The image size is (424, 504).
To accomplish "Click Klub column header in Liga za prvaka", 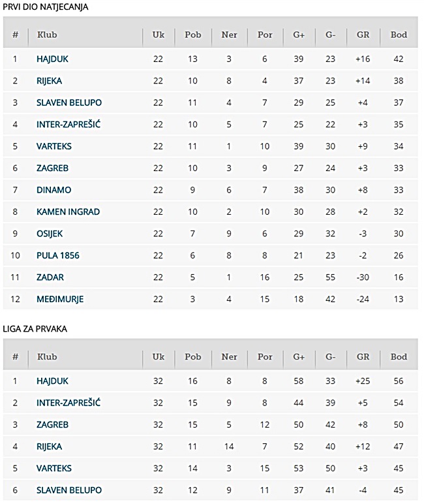I will click(x=47, y=357).
